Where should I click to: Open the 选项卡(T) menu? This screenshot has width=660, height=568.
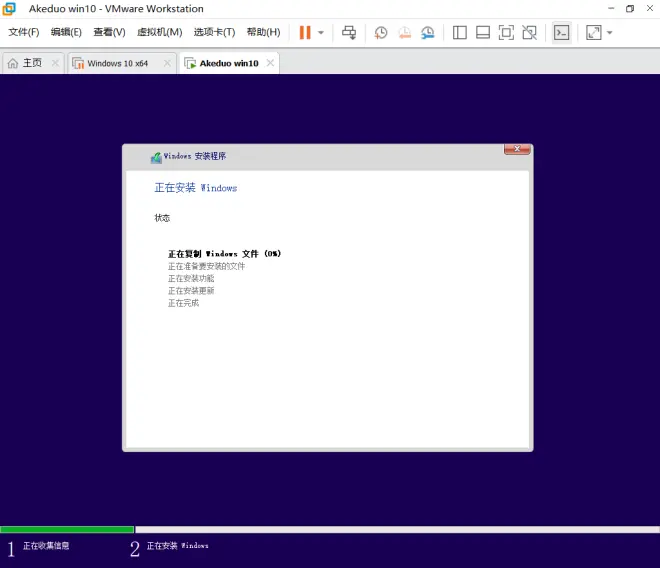tap(214, 32)
